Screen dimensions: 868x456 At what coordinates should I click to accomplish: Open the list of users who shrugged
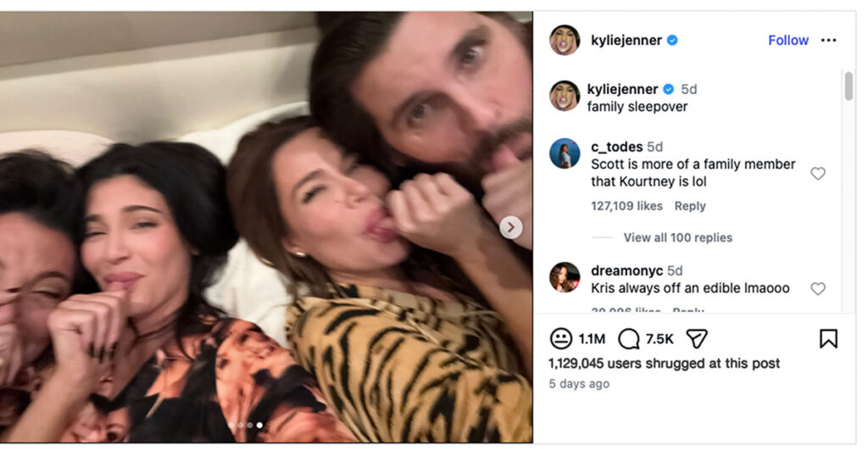click(664, 363)
